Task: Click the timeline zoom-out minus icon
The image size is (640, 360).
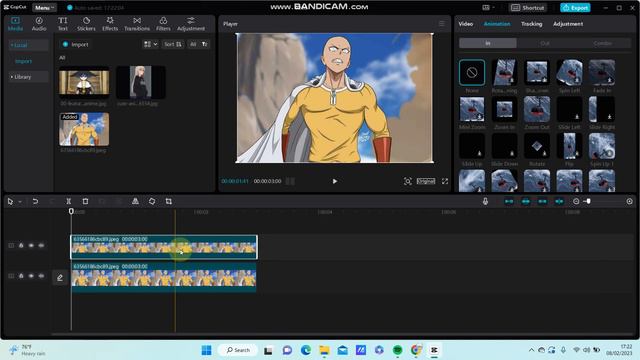Action: click(x=576, y=201)
